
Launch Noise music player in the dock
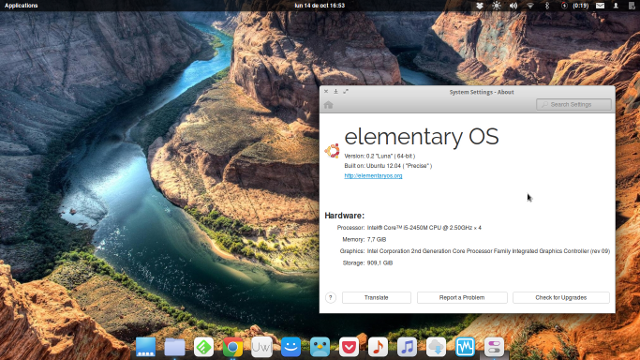click(x=407, y=347)
